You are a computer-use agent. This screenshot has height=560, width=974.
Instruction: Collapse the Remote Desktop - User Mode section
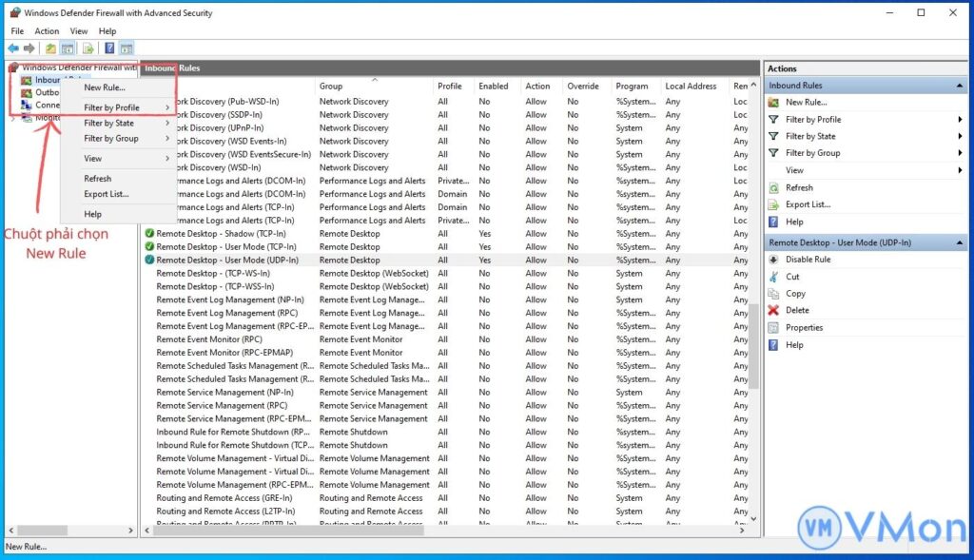coord(961,241)
